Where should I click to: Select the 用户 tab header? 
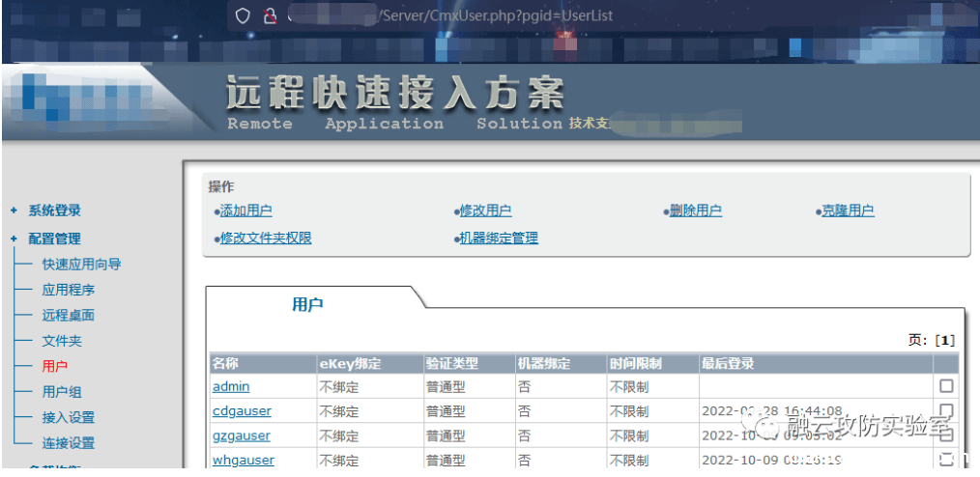307,305
